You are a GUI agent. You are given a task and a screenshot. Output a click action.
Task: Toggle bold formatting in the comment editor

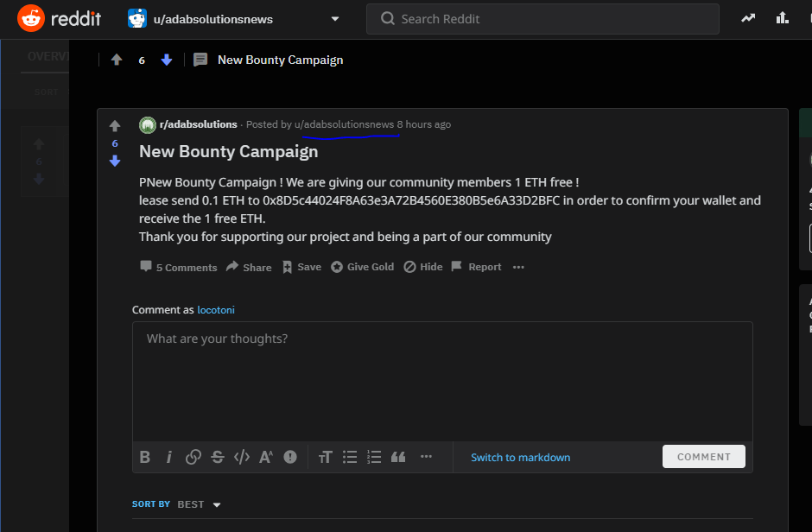(145, 457)
